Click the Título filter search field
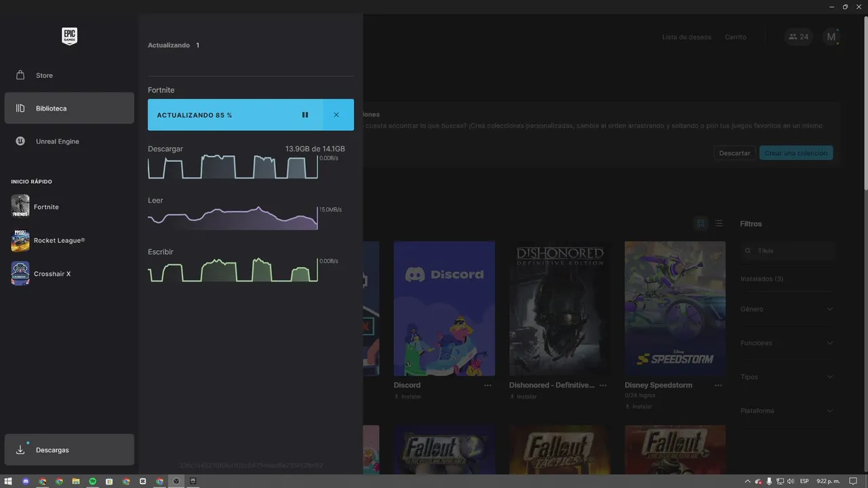This screenshot has width=868, height=488. [x=788, y=251]
